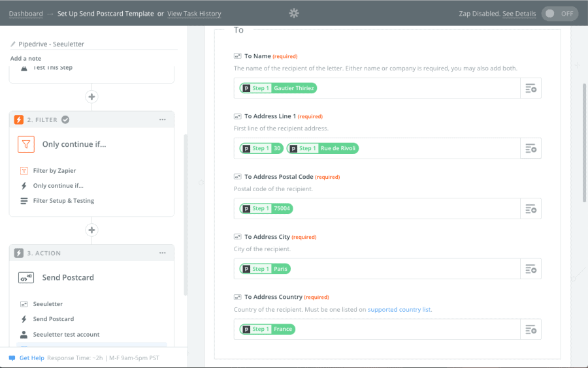This screenshot has width=588, height=368.
Task: Add a step between Filter and Action
Action: coord(91,230)
